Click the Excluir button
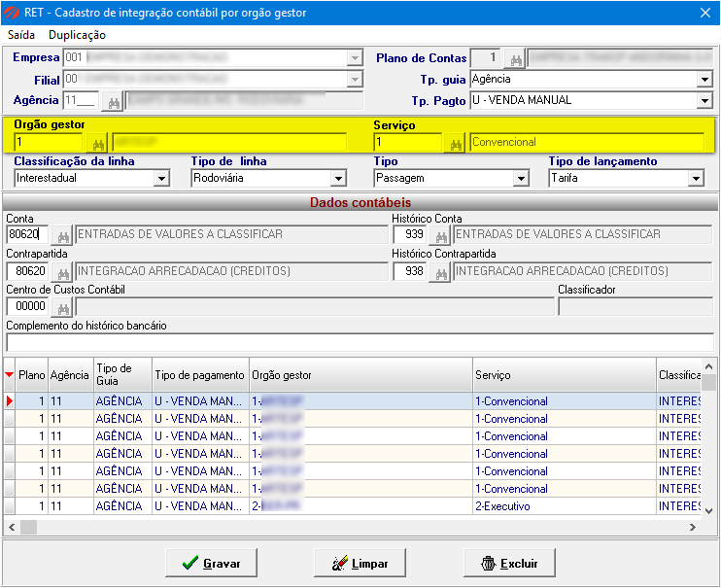 point(509,563)
